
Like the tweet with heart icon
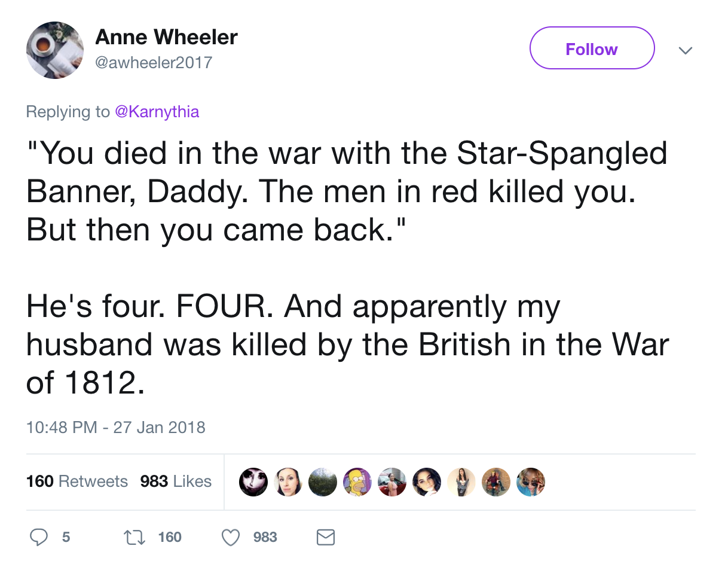(x=231, y=537)
